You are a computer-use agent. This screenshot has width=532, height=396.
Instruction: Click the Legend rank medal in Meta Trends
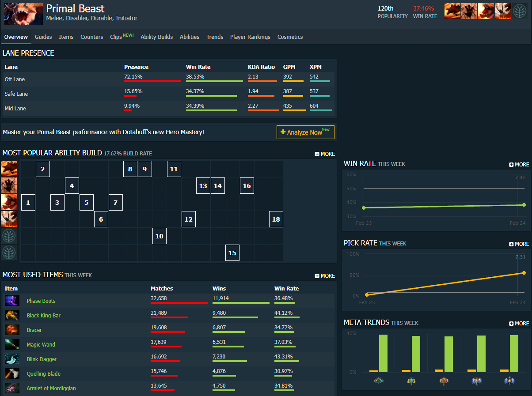click(x=444, y=381)
